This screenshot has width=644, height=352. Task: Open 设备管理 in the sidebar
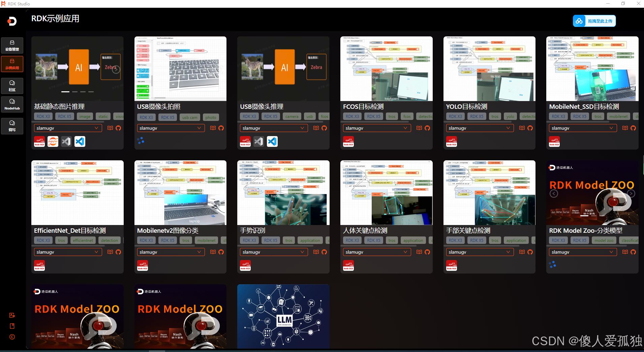coord(12,45)
